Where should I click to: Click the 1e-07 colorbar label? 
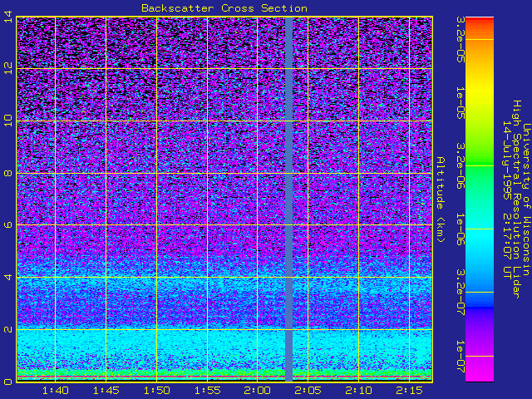click(x=461, y=357)
